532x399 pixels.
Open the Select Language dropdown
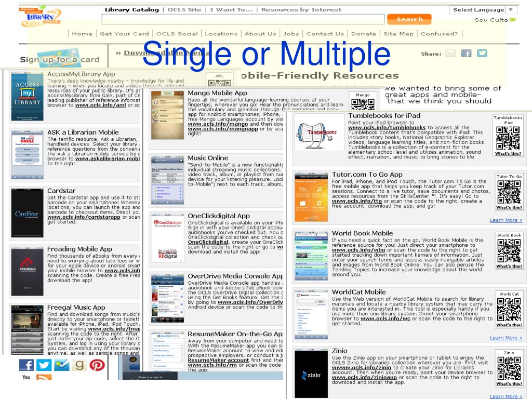point(483,10)
